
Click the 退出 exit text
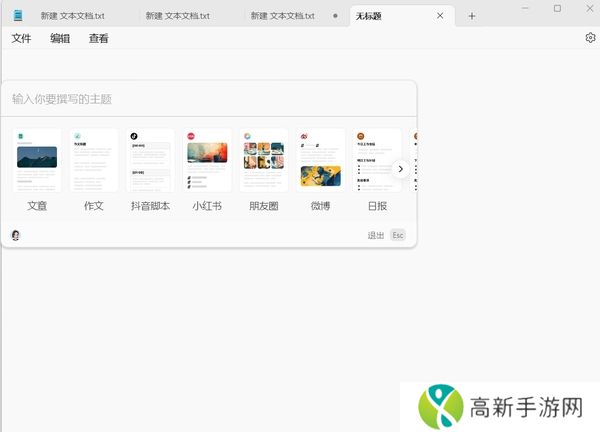375,235
